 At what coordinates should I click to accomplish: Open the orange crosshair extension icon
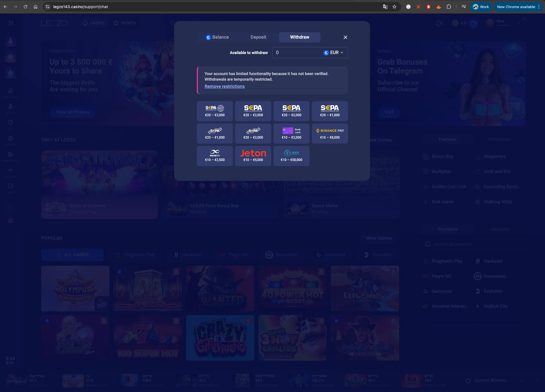click(418, 7)
